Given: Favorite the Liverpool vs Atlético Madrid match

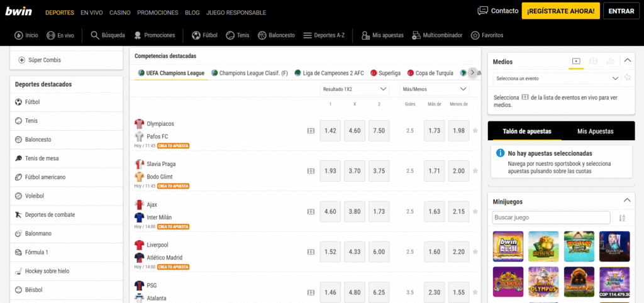Looking at the screenshot, I should pos(475,251).
